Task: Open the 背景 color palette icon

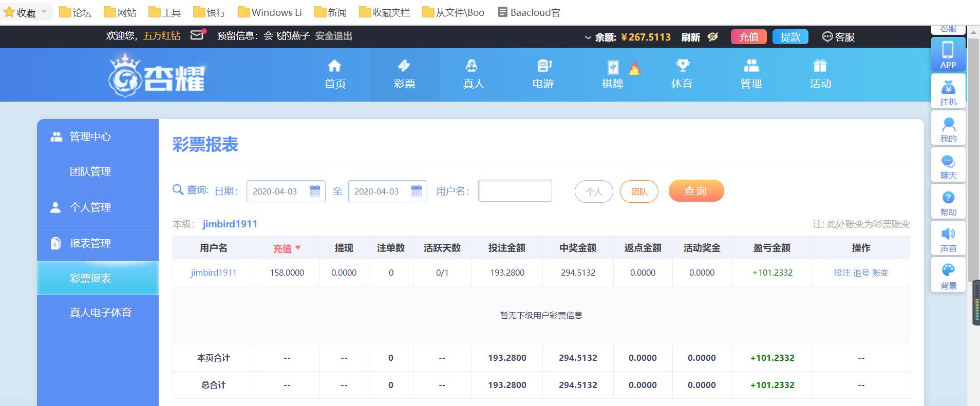Action: tap(948, 270)
